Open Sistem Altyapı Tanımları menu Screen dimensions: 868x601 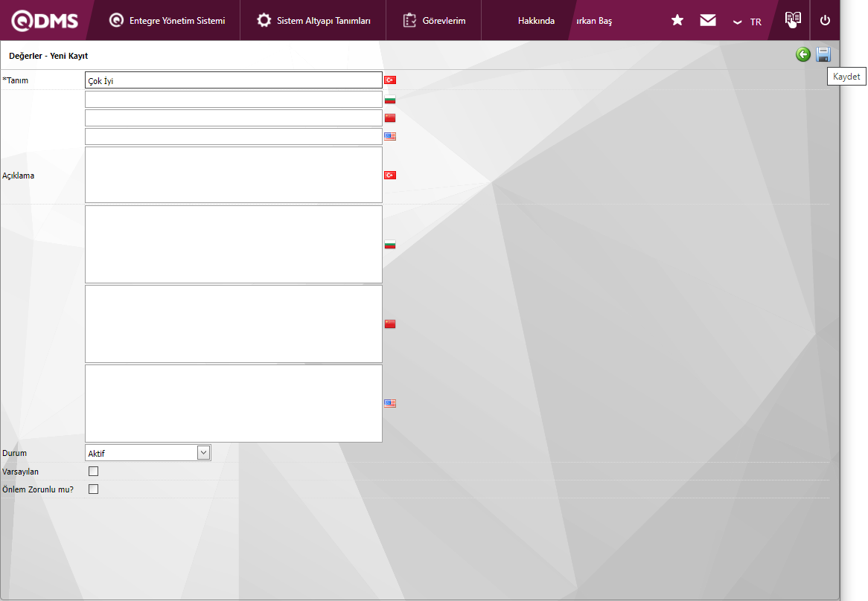click(313, 21)
